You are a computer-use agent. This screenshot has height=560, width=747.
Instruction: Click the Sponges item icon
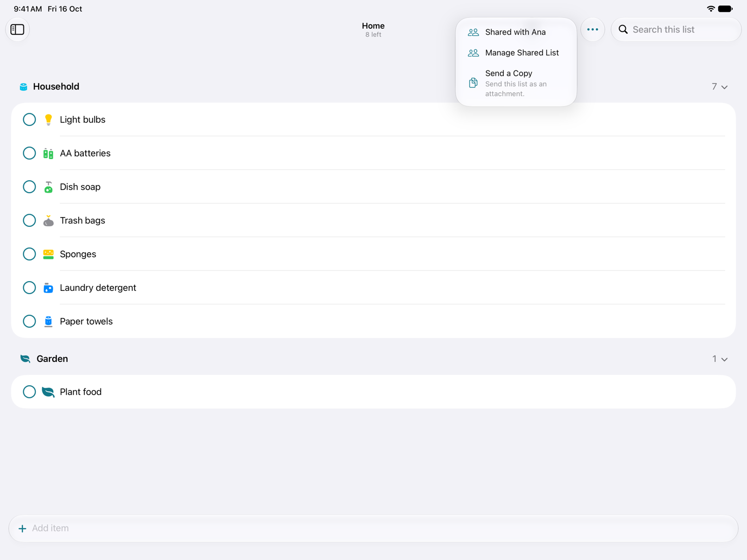(48, 254)
